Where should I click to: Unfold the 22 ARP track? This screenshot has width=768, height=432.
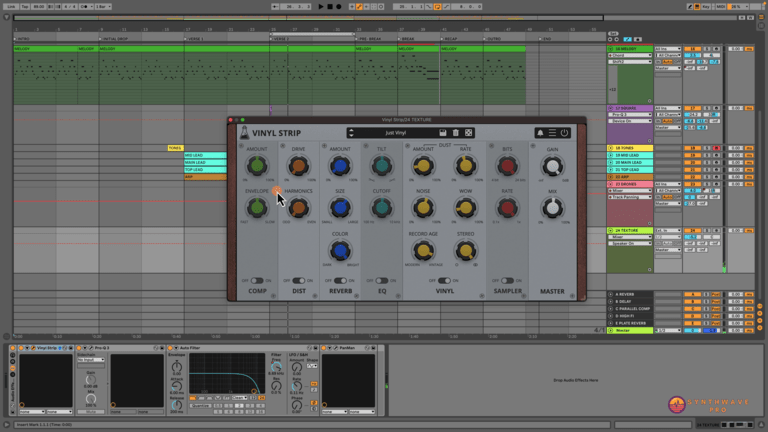click(610, 177)
